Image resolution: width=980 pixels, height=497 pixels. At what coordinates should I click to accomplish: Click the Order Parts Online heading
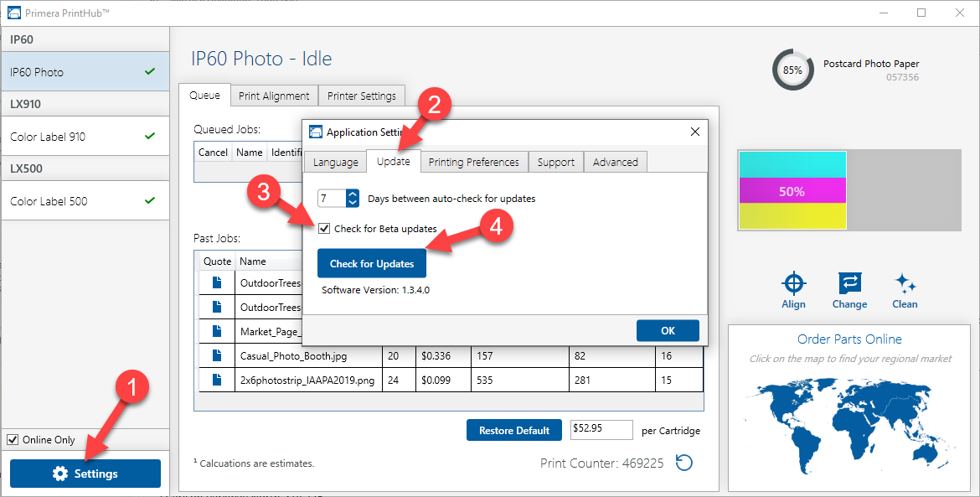coord(849,339)
